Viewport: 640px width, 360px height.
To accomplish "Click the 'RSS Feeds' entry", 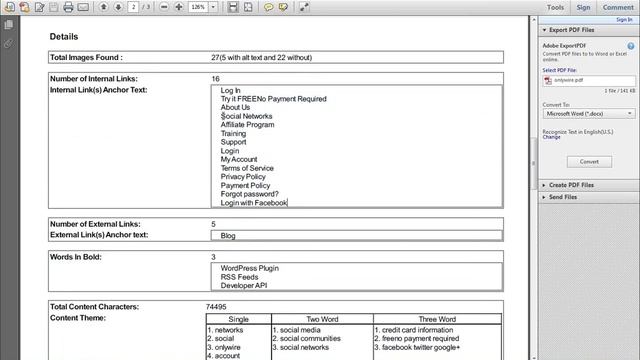I will click(x=239, y=277).
